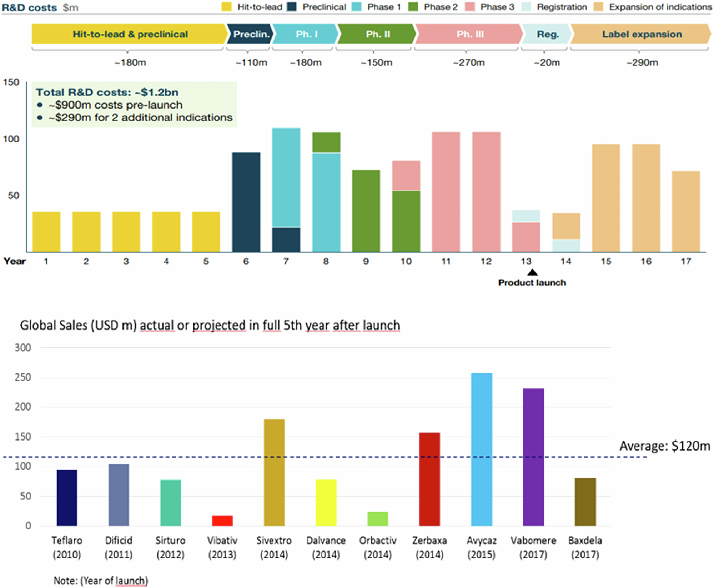
Task: Select the Phase 3 legend swatch
Action: (470, 7)
